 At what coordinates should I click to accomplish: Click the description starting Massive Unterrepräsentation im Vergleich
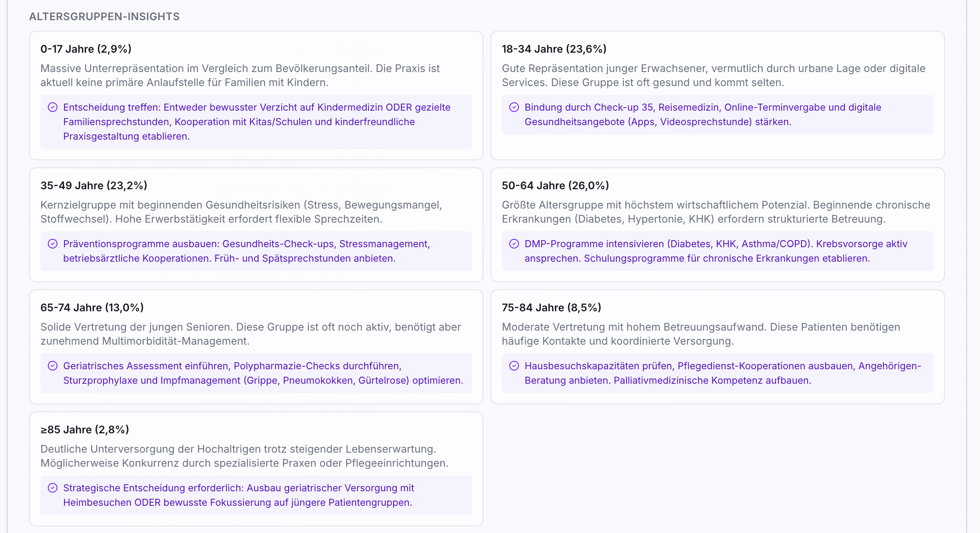(x=240, y=76)
